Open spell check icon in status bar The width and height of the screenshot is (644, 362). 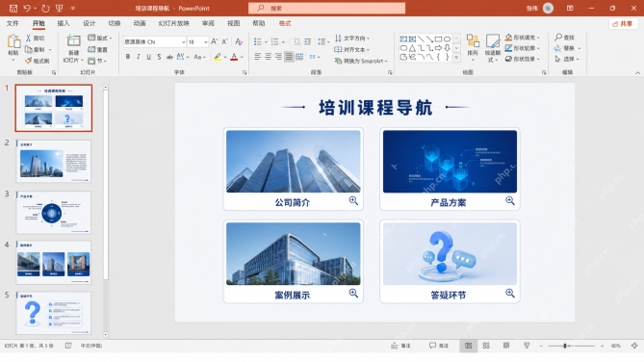68,346
